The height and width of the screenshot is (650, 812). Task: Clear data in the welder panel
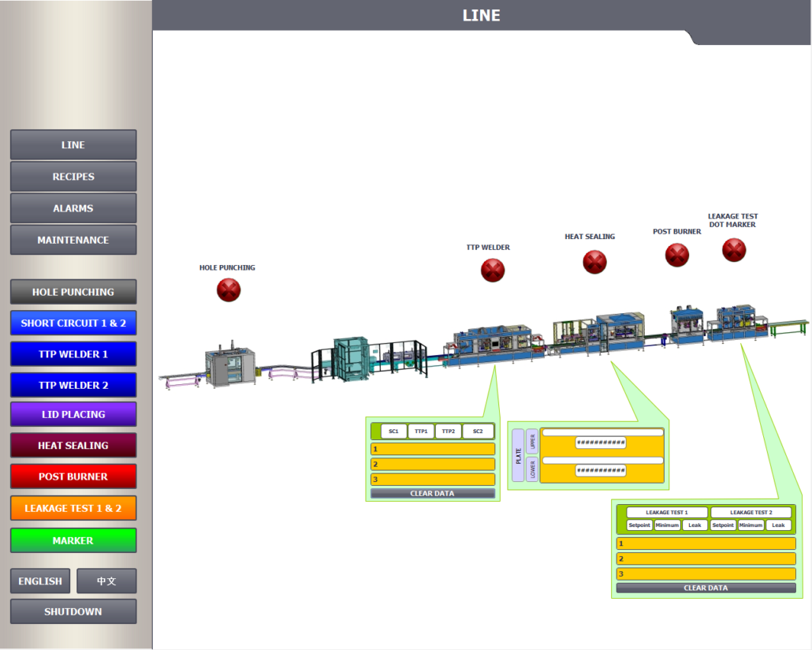pos(432,494)
